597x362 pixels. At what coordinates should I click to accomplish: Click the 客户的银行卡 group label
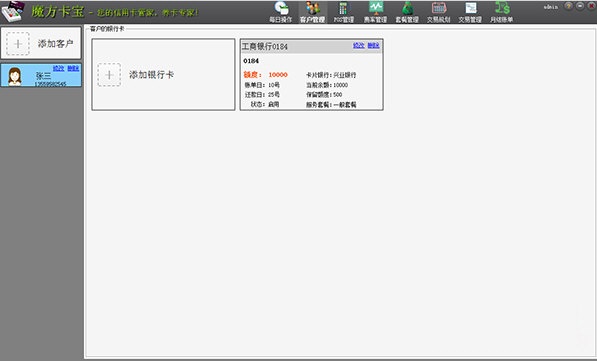107,29
